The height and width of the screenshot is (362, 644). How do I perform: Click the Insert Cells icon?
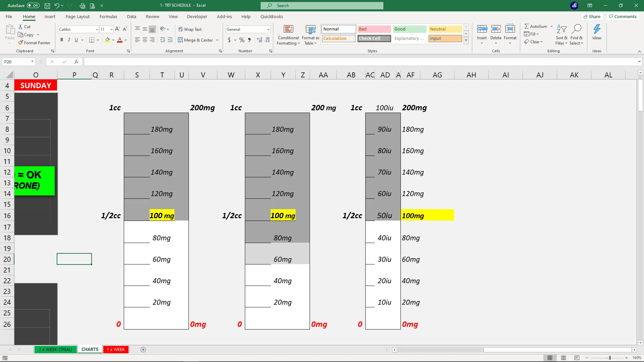[482, 29]
